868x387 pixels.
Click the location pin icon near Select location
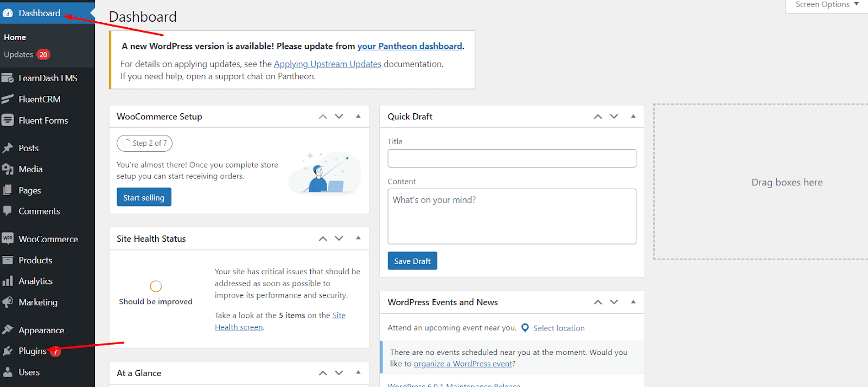(x=525, y=328)
